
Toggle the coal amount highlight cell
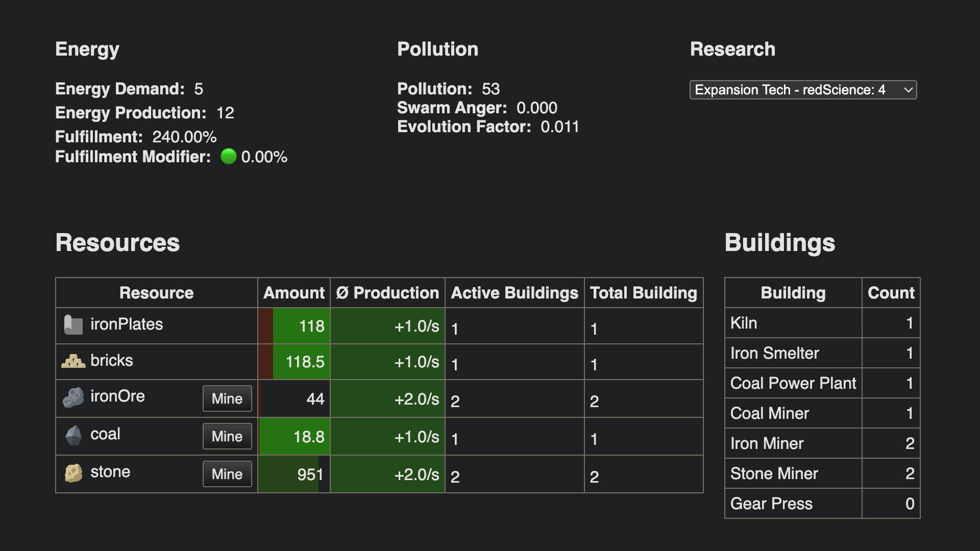tap(294, 436)
